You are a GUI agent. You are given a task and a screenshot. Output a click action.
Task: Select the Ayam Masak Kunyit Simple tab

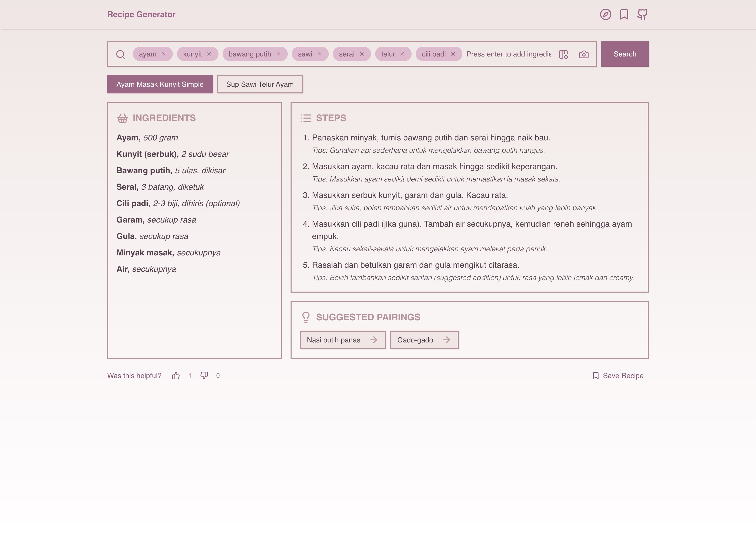tap(160, 84)
